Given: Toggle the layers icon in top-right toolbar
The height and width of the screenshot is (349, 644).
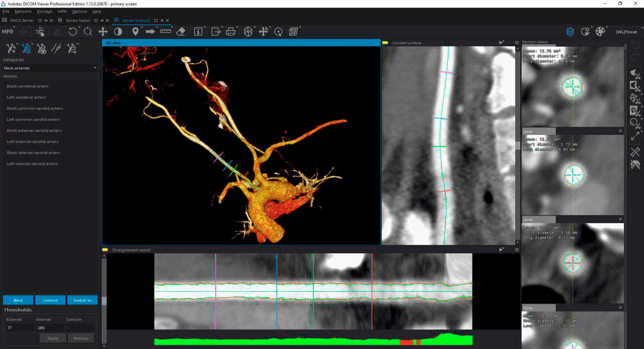Looking at the screenshot, I should 570,32.
